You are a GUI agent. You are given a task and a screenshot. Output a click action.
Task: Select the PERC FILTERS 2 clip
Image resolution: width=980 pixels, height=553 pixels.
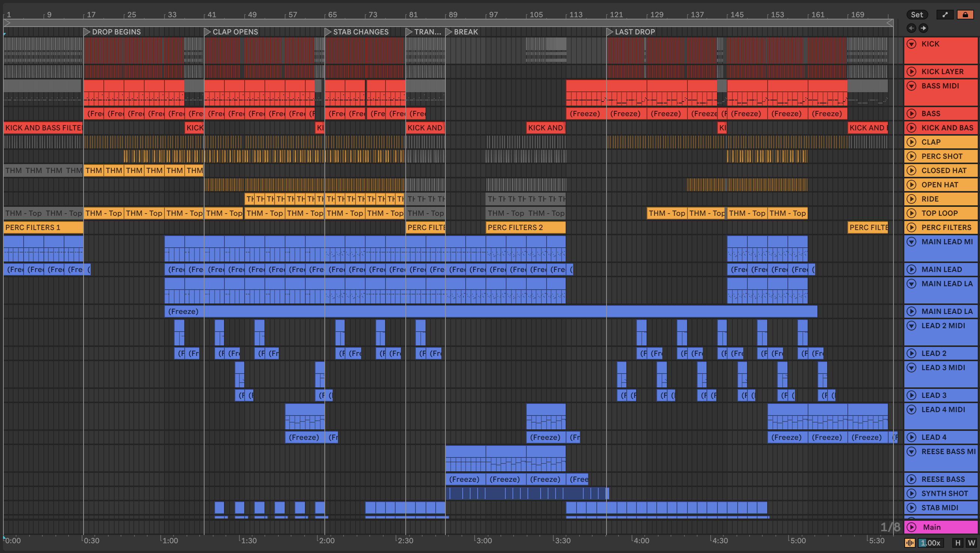tap(525, 227)
